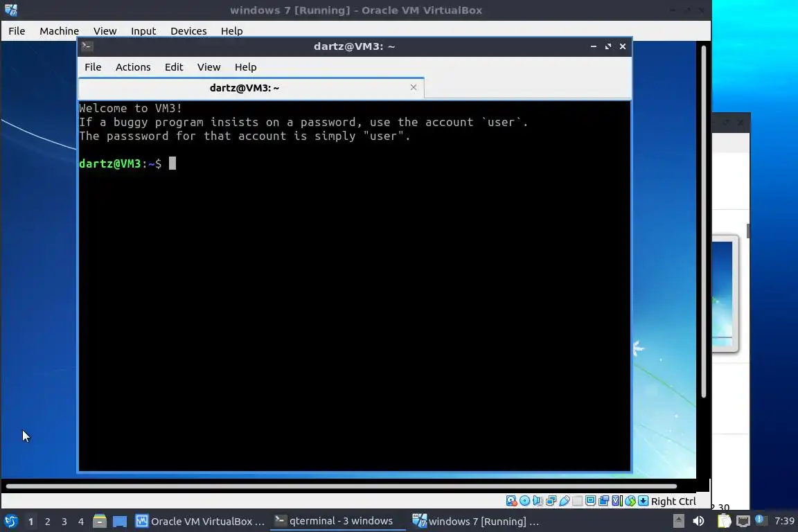Launch the file manager from the panel

100,522
